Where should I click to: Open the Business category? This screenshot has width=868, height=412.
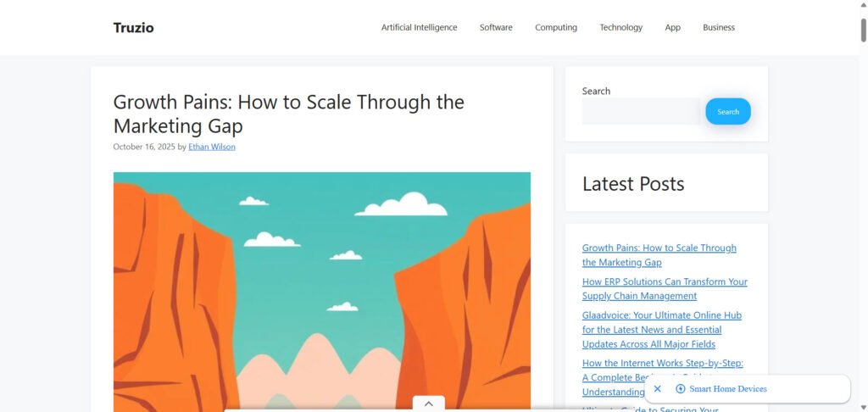(719, 27)
